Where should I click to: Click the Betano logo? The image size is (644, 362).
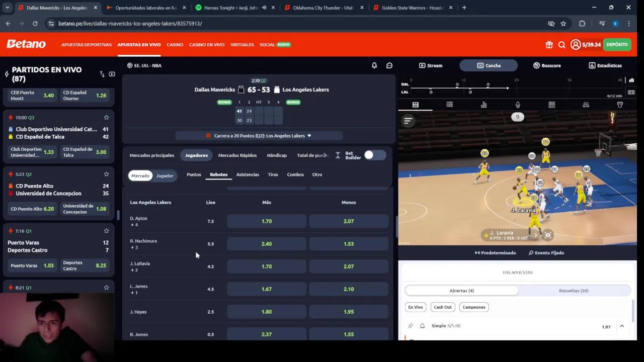(26, 44)
